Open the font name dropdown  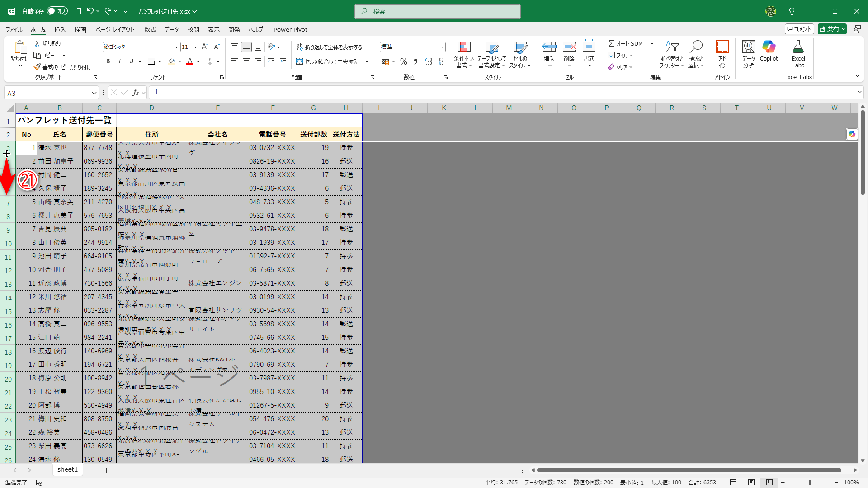click(176, 47)
